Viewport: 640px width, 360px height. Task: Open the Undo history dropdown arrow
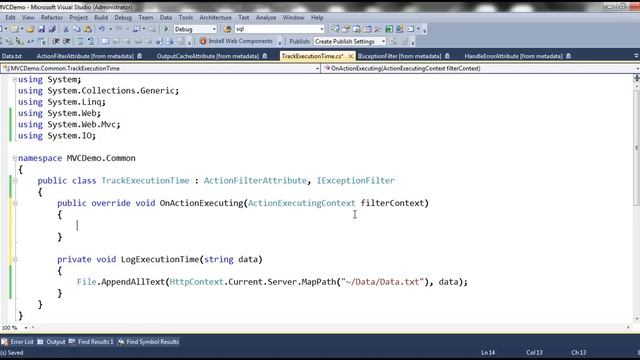110,29
